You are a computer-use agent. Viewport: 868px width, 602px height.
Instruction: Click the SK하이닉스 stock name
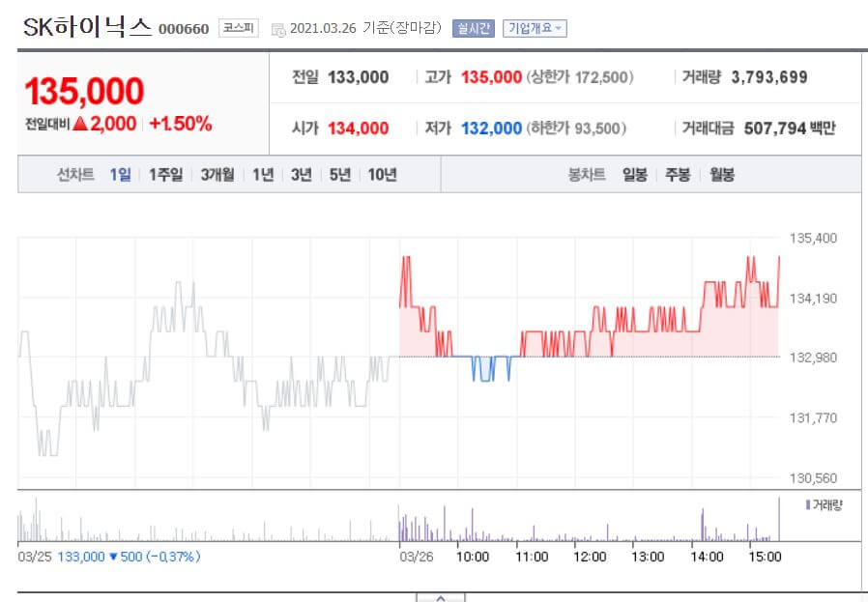[87, 26]
